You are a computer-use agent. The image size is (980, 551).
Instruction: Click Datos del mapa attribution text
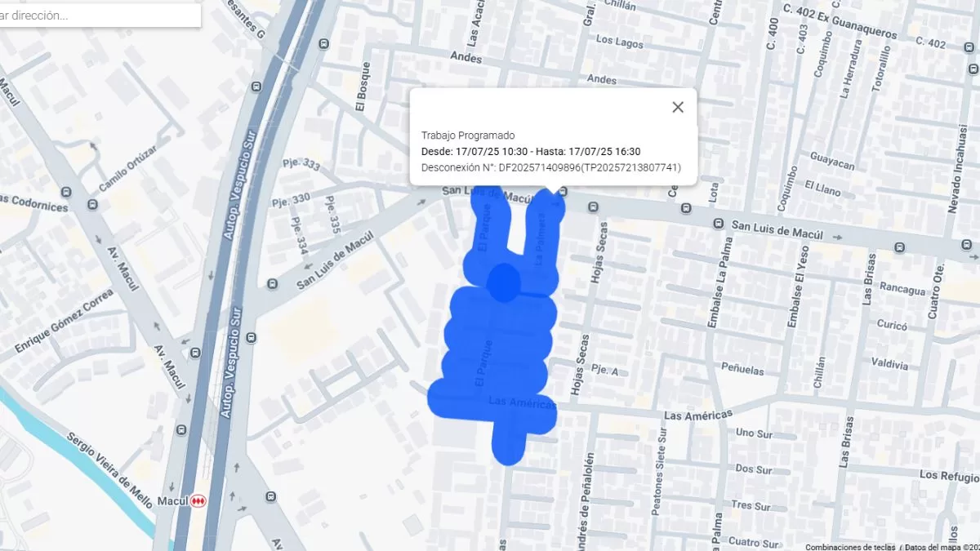pos(939,546)
